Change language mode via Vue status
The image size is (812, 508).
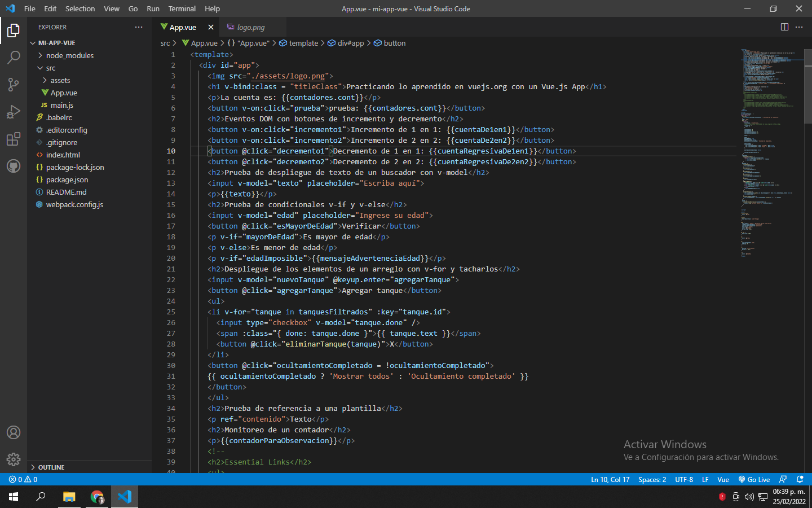[723, 479]
